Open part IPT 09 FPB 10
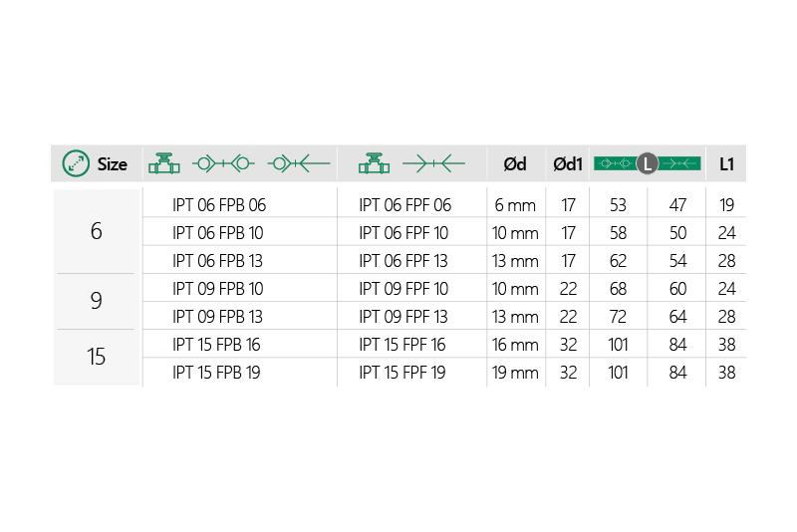Screen dimensions: 797x532 coord(219,289)
